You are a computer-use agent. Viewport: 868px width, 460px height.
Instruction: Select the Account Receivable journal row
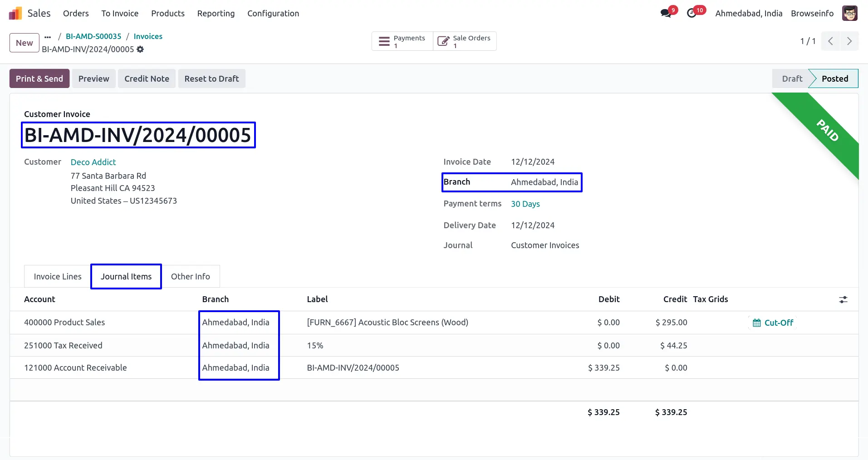(x=75, y=368)
